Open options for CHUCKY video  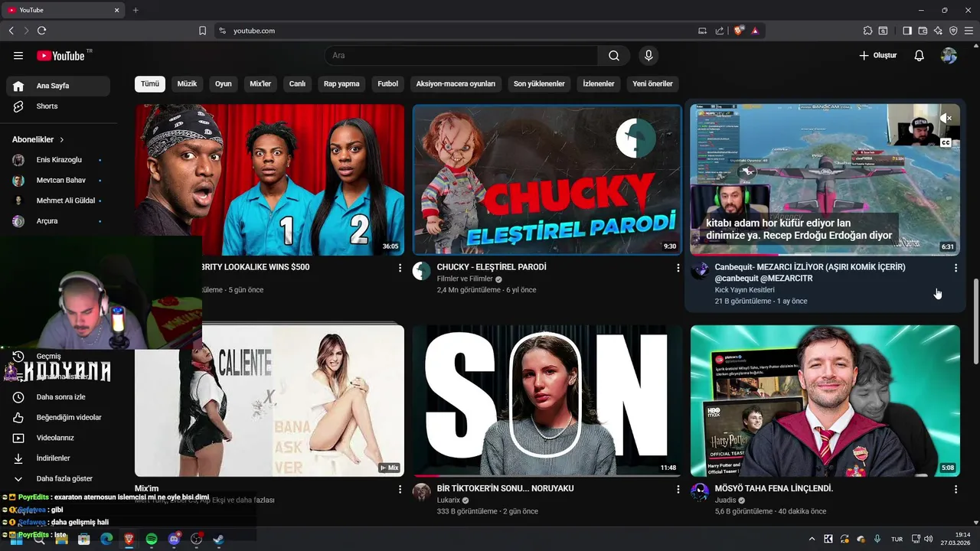pos(678,268)
